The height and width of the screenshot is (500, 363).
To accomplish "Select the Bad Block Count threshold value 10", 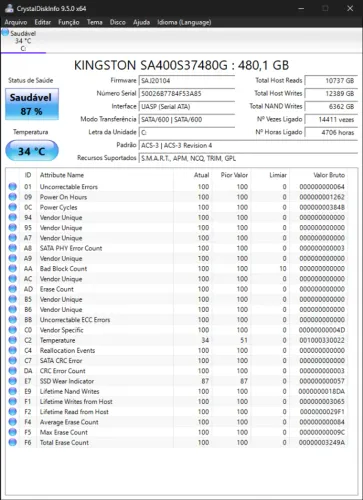I will tap(283, 269).
